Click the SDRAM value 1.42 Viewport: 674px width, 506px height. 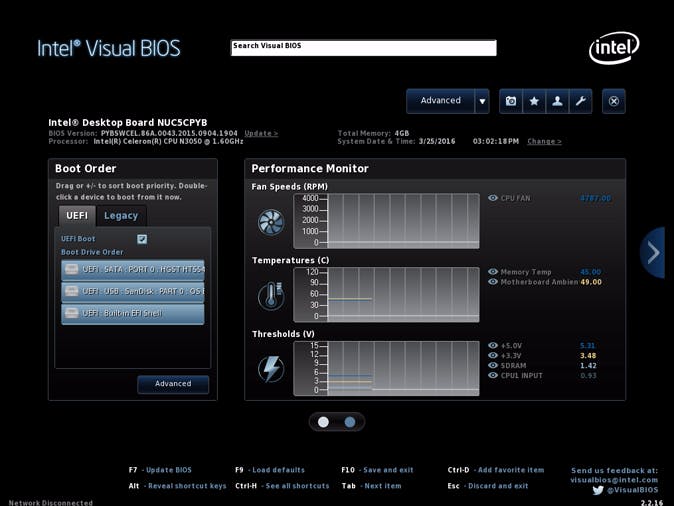pos(588,365)
